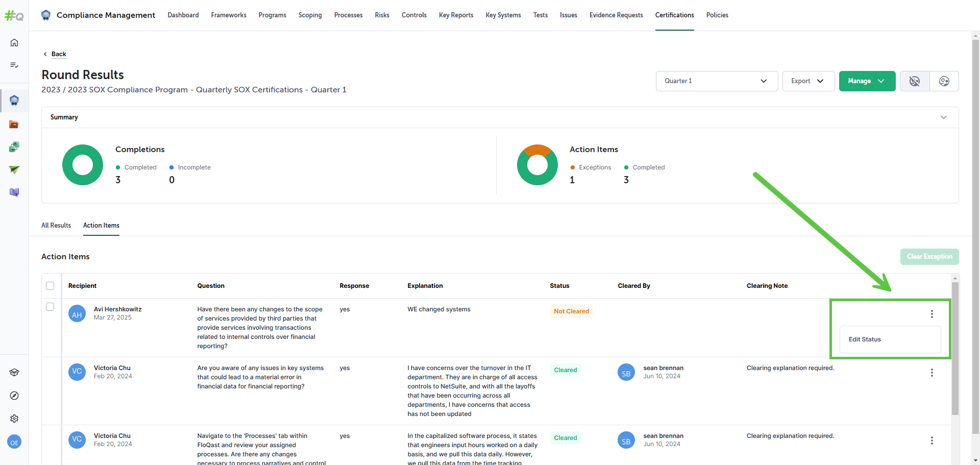The width and height of the screenshot is (980, 465).
Task: Open the Export dropdown
Action: click(x=808, y=81)
